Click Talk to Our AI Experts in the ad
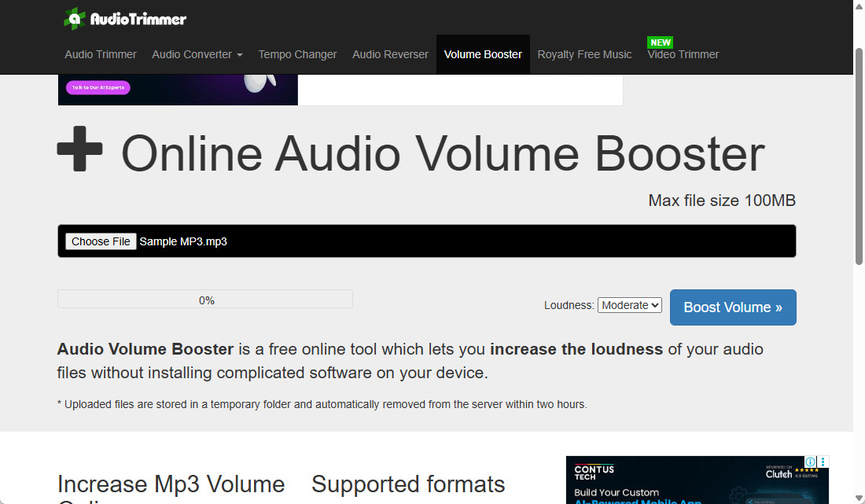Image resolution: width=865 pixels, height=504 pixels. 96,87
